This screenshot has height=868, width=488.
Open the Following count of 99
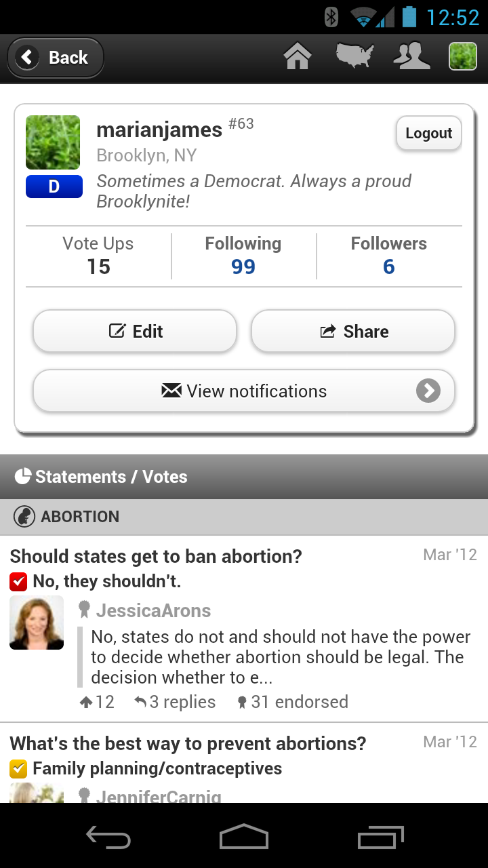[243, 267]
